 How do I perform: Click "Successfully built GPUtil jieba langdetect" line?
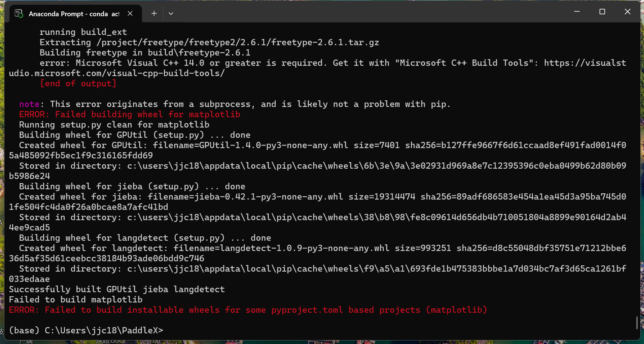[117, 290]
